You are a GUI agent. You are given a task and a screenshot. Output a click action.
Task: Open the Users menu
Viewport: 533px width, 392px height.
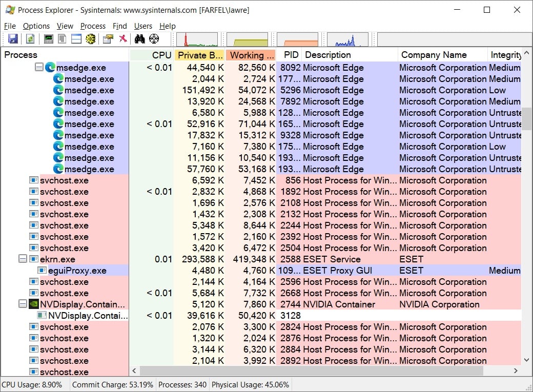click(x=143, y=26)
